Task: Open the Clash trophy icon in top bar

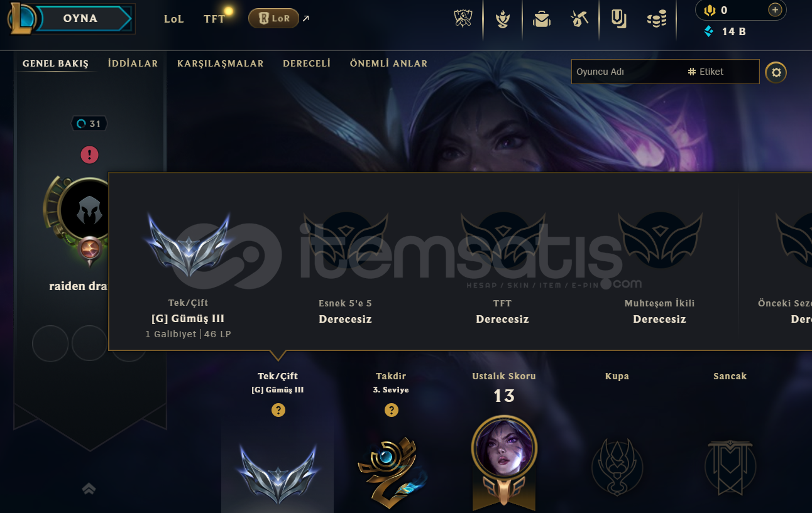Action: pos(463,19)
